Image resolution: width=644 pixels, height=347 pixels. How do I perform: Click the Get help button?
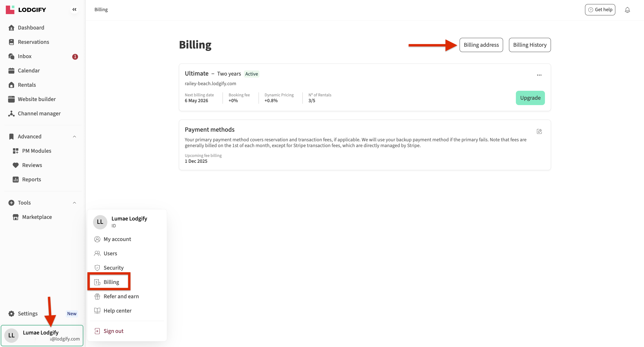pyautogui.click(x=600, y=10)
